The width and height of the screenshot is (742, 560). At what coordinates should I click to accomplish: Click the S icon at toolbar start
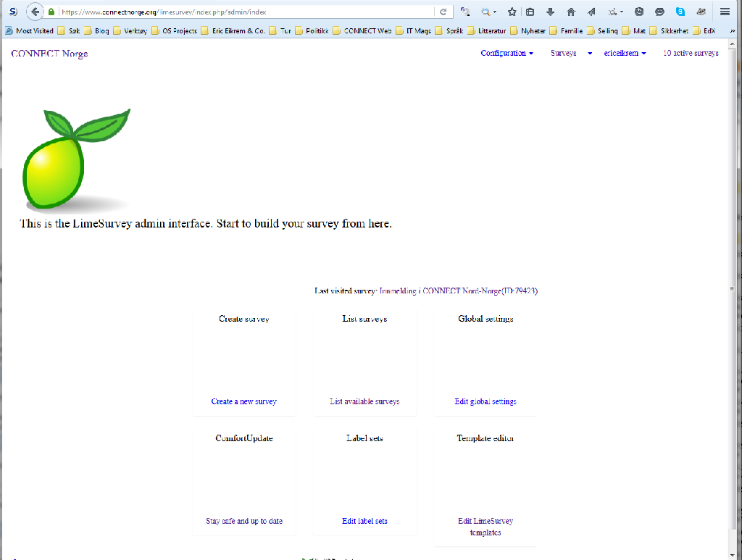(13, 12)
